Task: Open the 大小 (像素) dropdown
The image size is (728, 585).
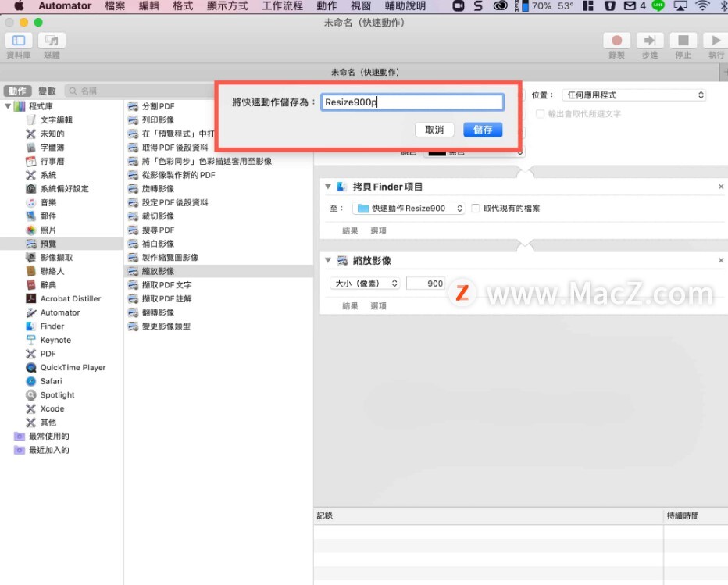Action: tap(365, 284)
